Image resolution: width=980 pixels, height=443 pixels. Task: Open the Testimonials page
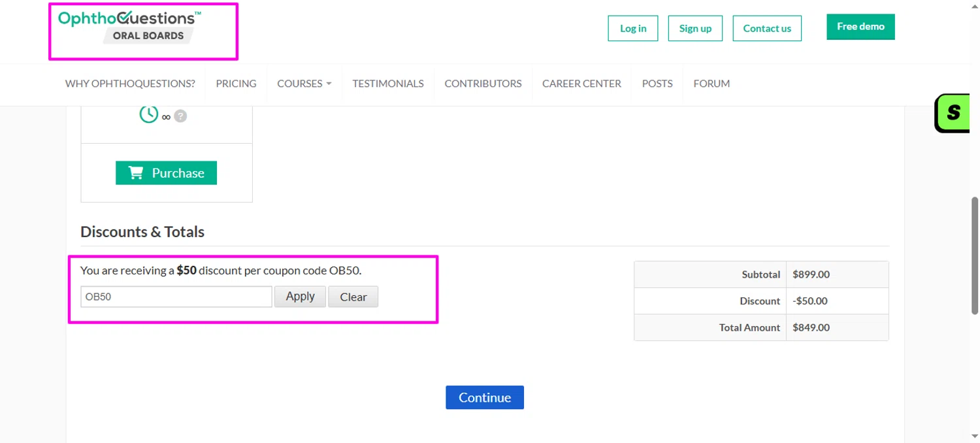pyautogui.click(x=388, y=84)
